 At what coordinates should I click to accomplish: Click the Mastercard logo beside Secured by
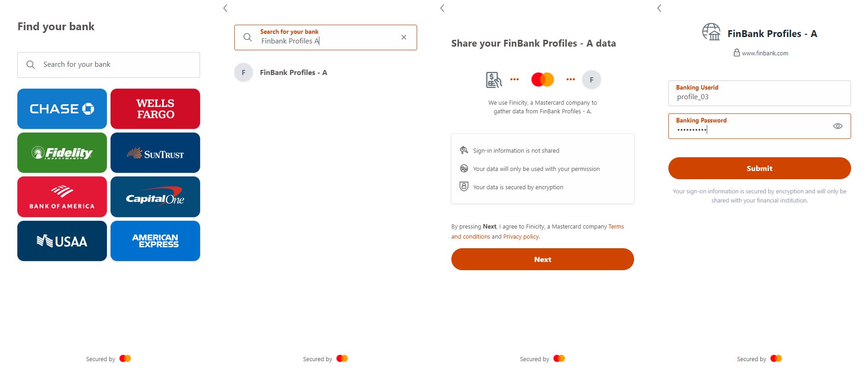(126, 358)
